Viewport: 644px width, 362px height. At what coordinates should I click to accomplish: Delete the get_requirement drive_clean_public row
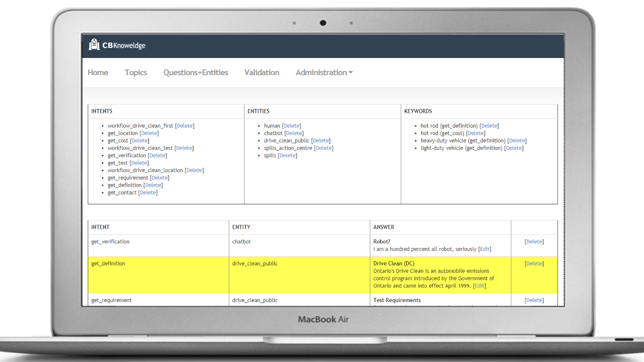[x=534, y=300]
